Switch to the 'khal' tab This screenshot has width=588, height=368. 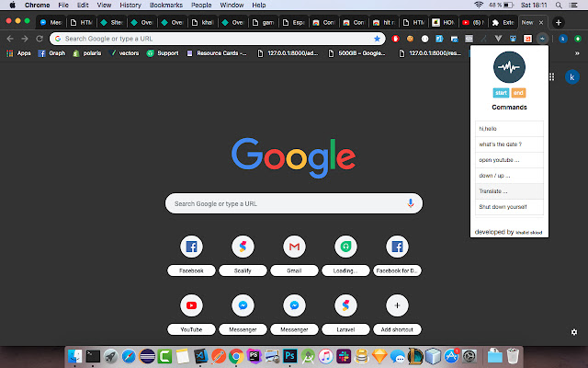coord(202,22)
